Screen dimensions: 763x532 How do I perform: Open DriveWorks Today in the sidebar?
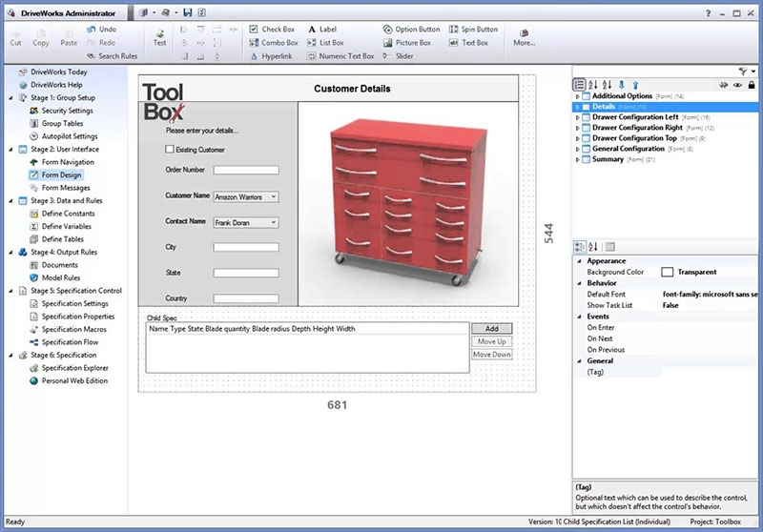pos(59,72)
